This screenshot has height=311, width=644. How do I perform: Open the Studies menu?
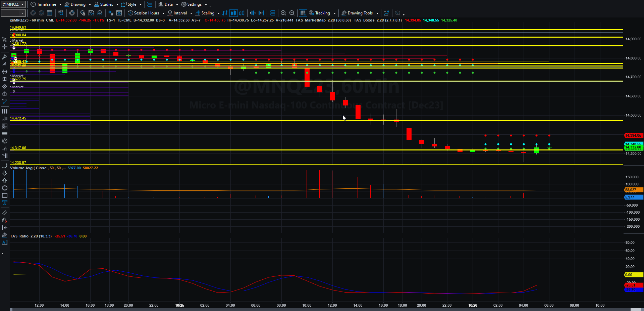pos(106,4)
